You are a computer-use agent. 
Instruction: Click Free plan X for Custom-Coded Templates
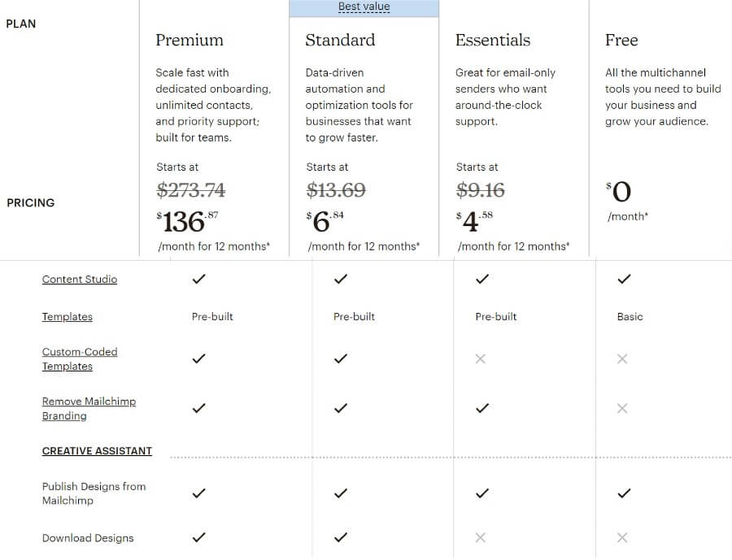(x=622, y=358)
